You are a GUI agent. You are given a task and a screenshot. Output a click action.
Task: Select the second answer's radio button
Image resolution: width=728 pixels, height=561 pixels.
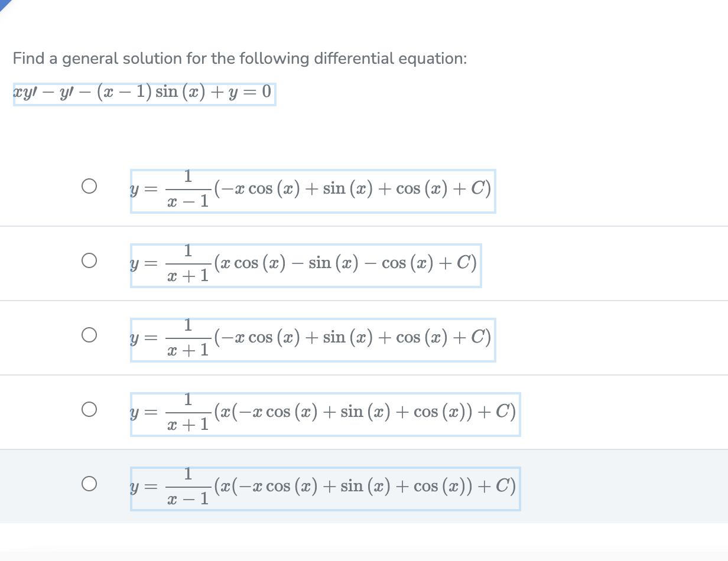click(x=89, y=260)
